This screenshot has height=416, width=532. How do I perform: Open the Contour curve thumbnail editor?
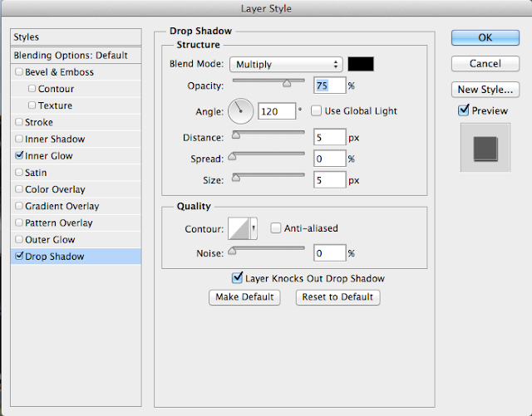[x=239, y=228]
